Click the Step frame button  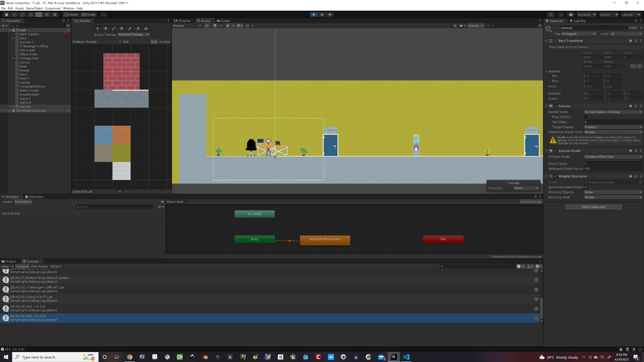pos(330,14)
